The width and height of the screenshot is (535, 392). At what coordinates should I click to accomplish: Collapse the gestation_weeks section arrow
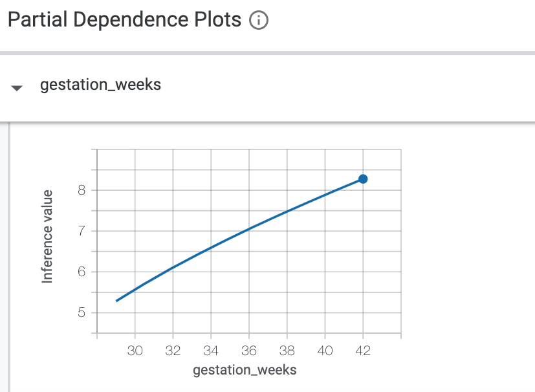pyautogui.click(x=17, y=87)
